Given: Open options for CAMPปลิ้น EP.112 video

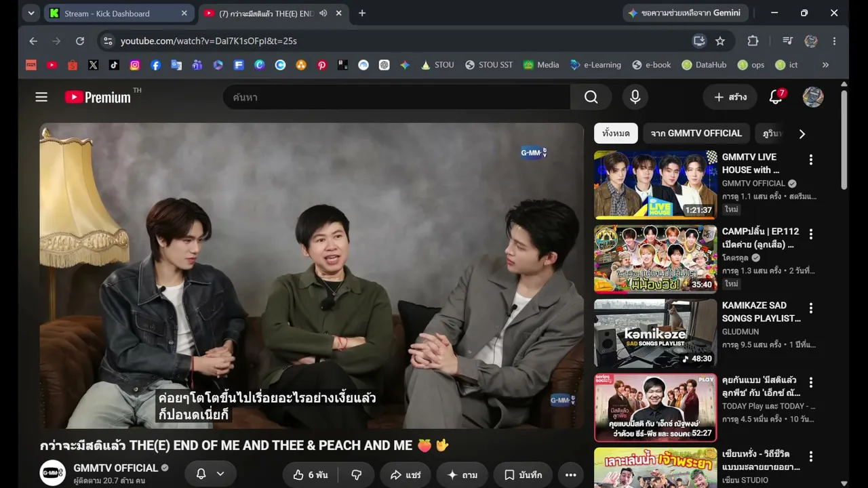Looking at the screenshot, I should [810, 235].
